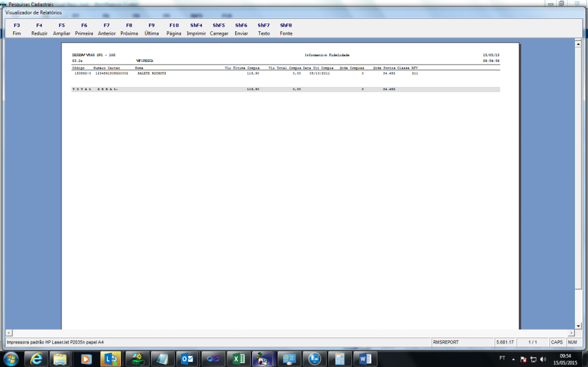Open the green gear application in taskbar
The width and height of the screenshot is (588, 367).
click(137, 359)
